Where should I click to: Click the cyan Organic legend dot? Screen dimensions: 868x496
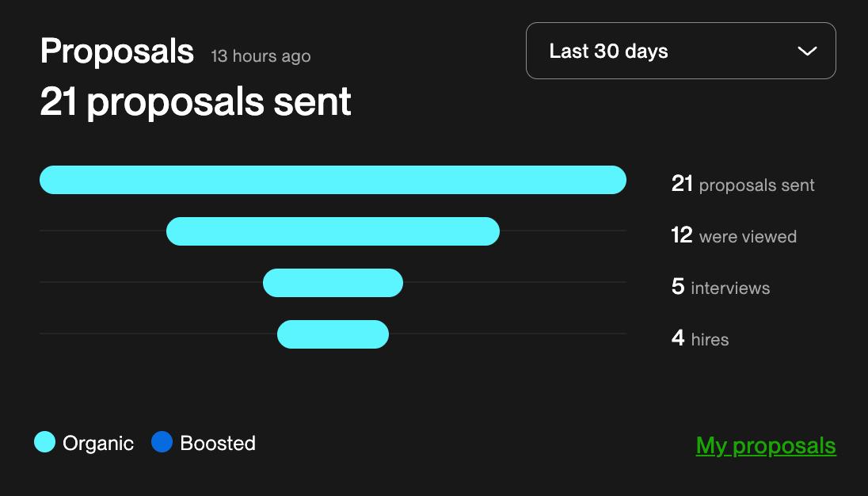46,443
